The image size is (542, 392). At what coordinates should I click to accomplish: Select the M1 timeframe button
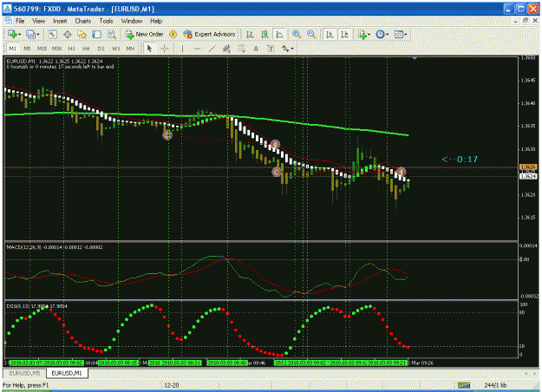click(13, 49)
